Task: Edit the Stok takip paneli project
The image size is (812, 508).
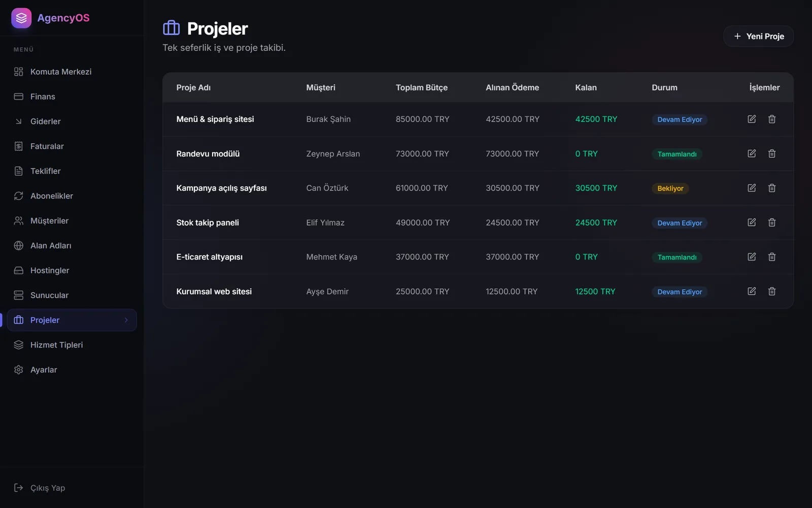Action: click(752, 223)
